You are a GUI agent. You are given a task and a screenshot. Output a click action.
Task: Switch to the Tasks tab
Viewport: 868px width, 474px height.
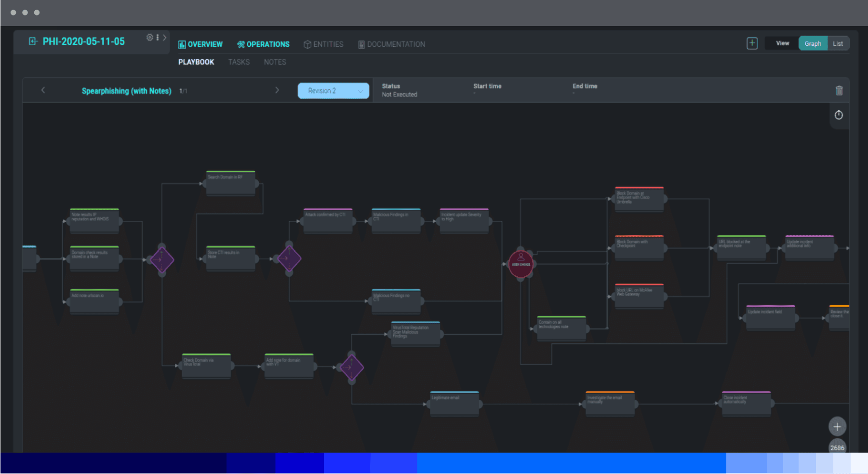239,62
